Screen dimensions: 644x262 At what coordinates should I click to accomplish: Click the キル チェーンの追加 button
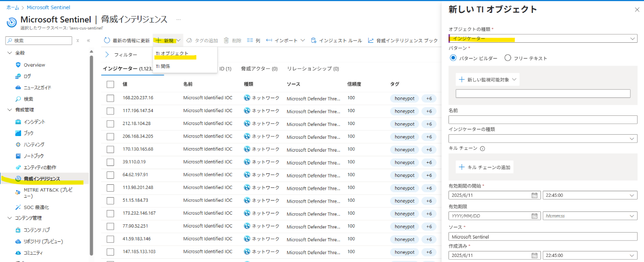(x=484, y=167)
